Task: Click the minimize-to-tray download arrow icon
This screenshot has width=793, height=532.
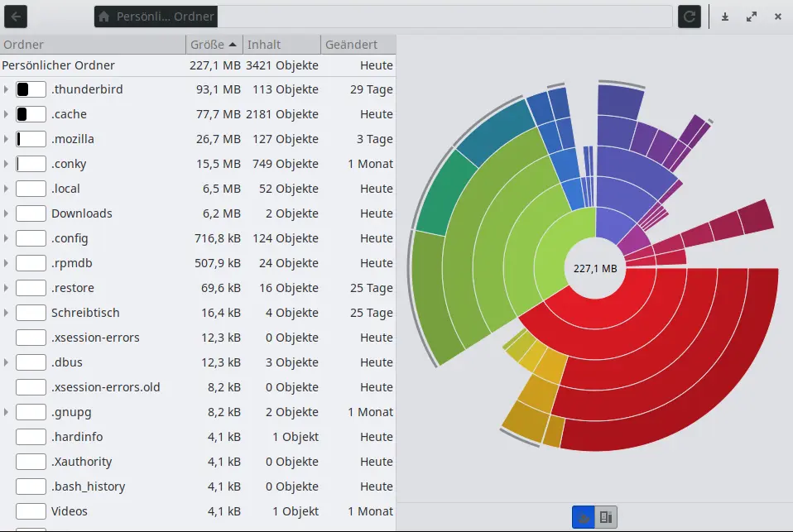Action: 725,17
